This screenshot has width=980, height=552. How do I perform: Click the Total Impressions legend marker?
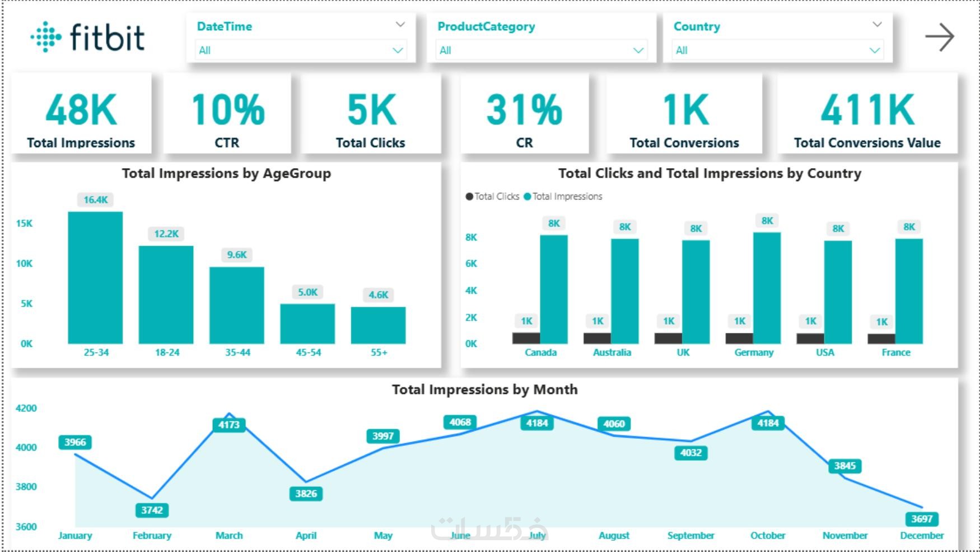(x=527, y=197)
